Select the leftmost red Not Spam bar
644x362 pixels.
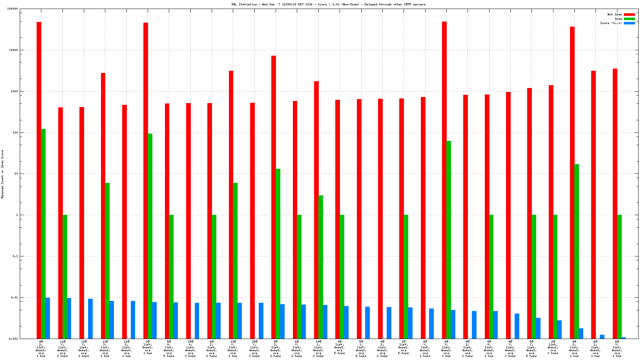pos(39,180)
